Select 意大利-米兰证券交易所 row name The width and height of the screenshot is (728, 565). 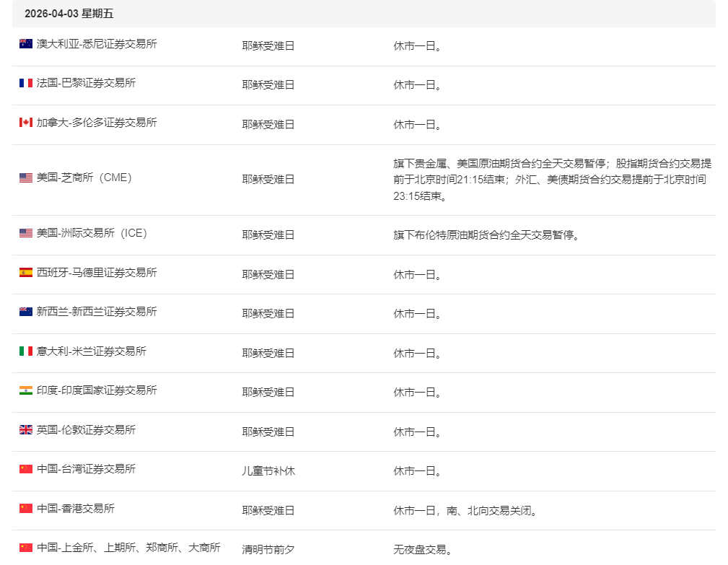click(92, 351)
